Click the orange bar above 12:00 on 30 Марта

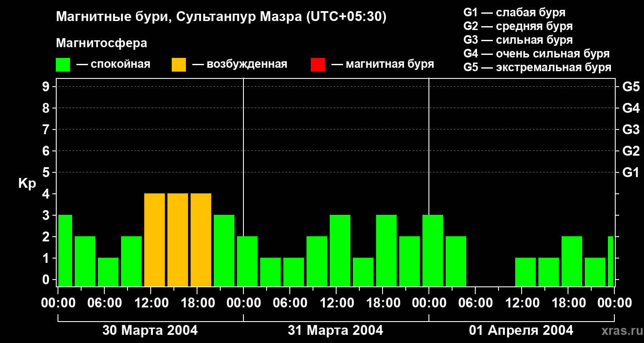tap(155, 240)
